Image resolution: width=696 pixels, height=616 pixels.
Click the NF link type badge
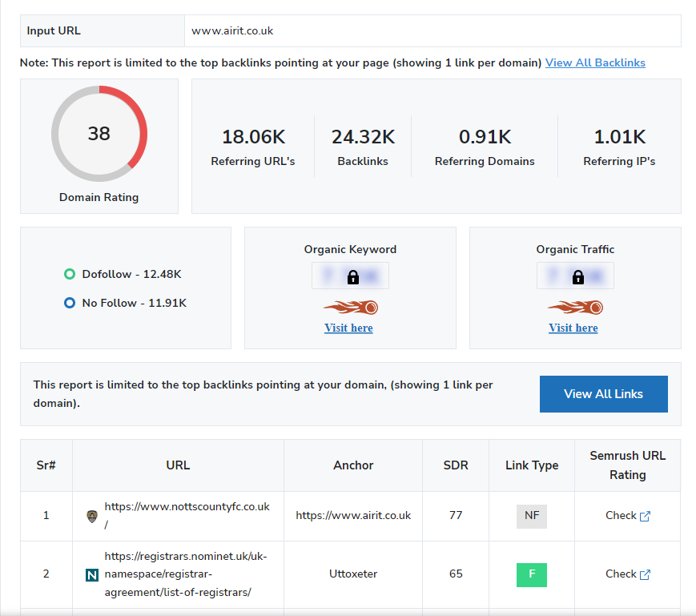(532, 516)
